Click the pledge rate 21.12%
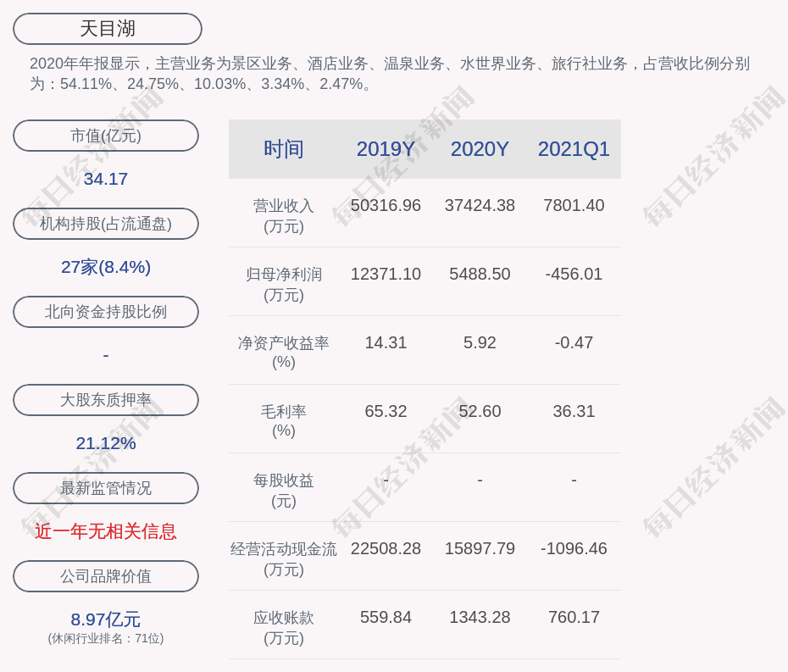 (x=106, y=443)
